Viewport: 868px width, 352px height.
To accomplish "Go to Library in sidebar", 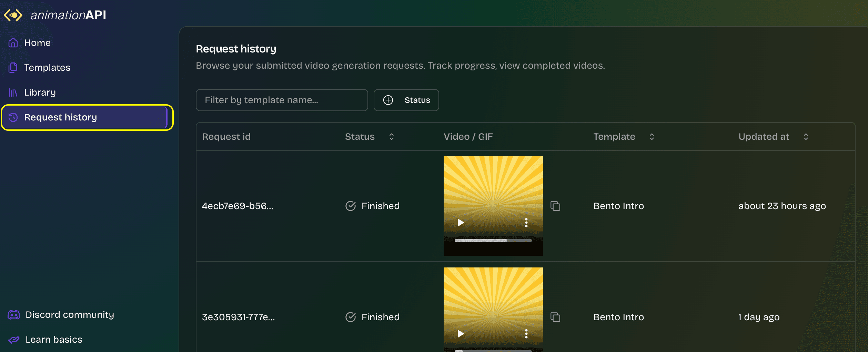I will [40, 92].
